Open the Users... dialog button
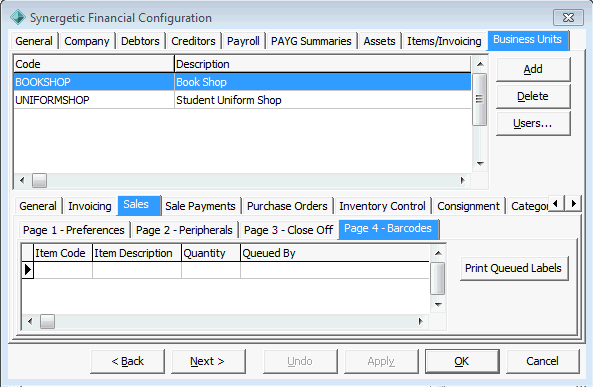The width and height of the screenshot is (593, 387). point(533,123)
